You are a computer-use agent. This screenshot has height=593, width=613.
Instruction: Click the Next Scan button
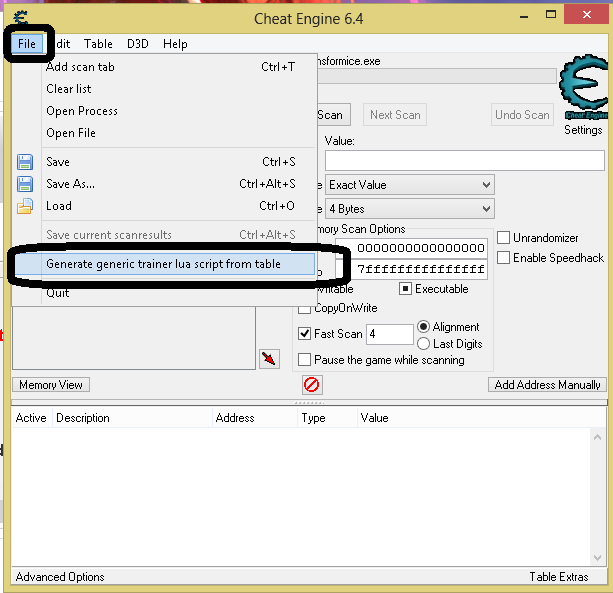coord(395,115)
